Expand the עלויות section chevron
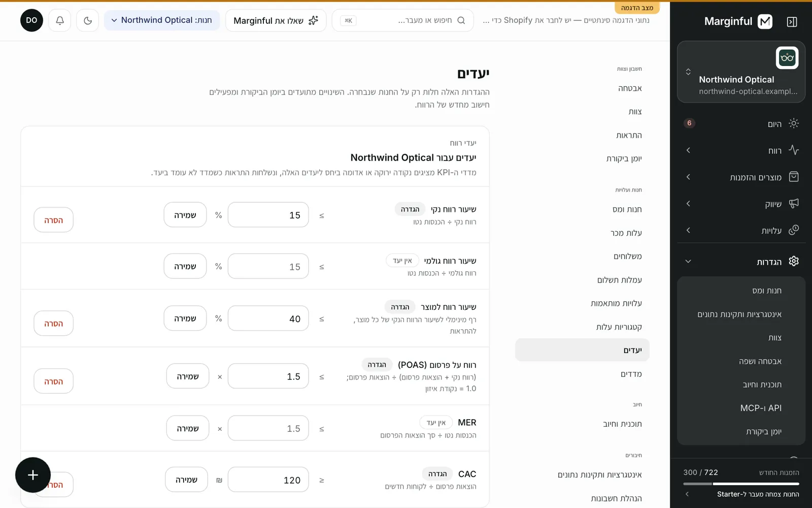The image size is (812, 508). [x=688, y=230]
